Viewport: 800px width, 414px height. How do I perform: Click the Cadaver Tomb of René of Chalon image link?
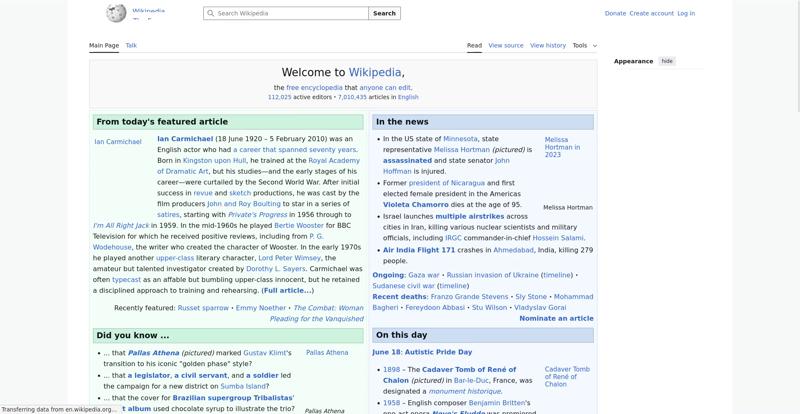pyautogui.click(x=567, y=377)
